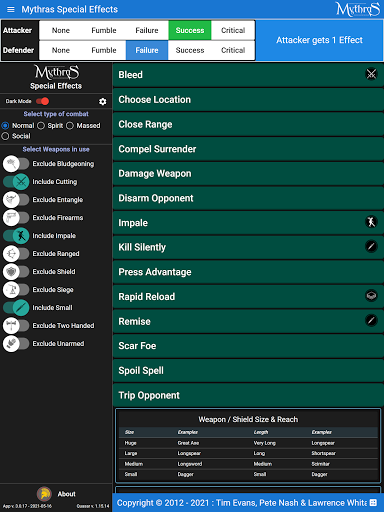Image resolution: width=384 pixels, height=512 pixels.
Task: Expand the Spoil Spell effect
Action: [248, 371]
